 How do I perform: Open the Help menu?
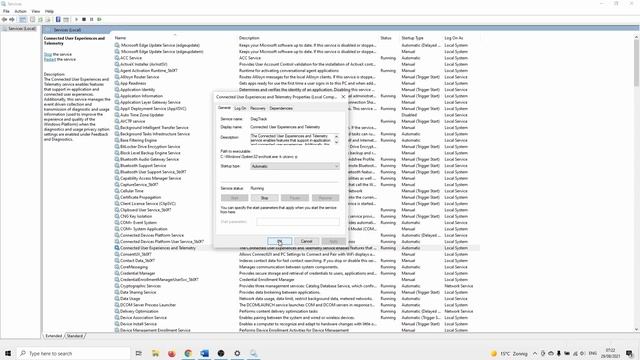49,11
